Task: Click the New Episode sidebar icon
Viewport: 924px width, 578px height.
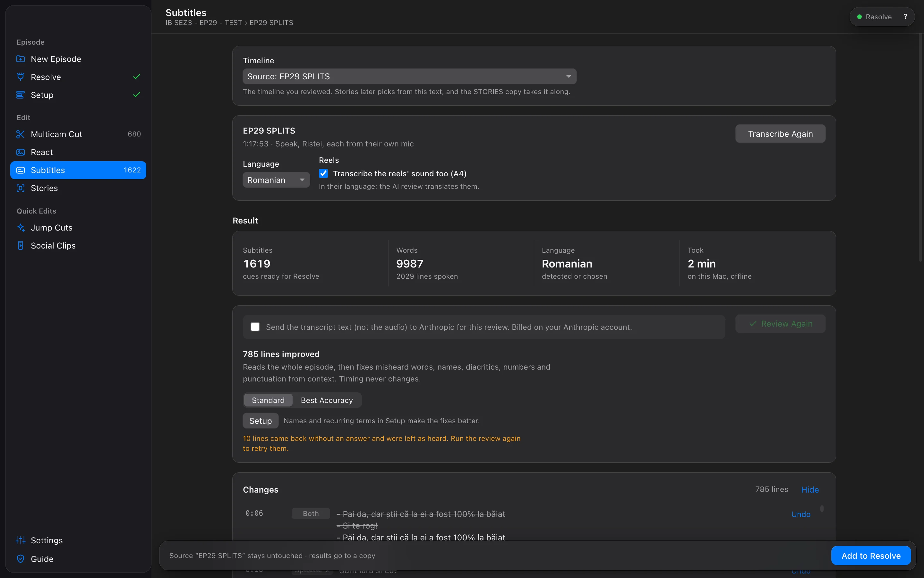Action: 21,59
